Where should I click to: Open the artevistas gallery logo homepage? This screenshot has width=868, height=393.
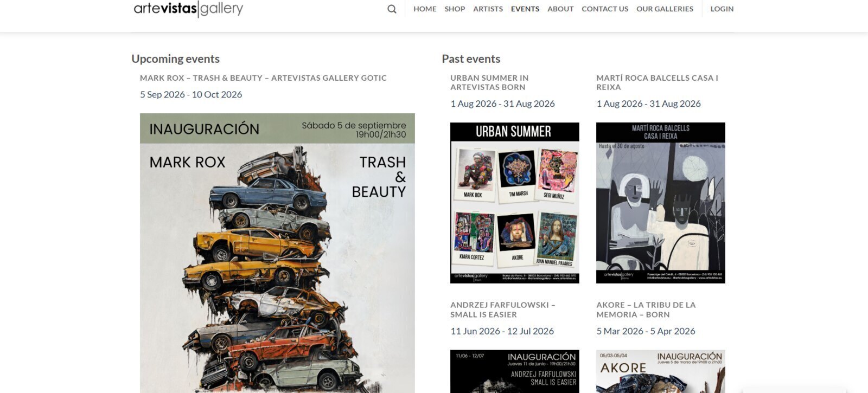click(x=188, y=9)
